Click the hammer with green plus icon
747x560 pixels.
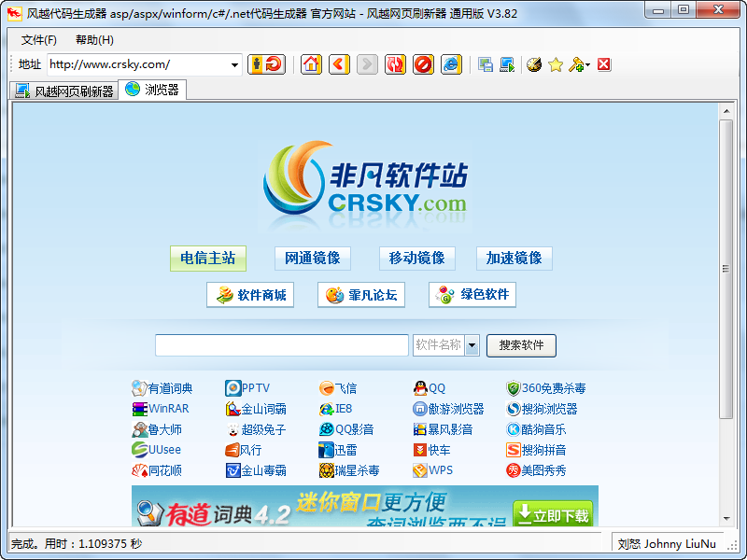(x=576, y=64)
